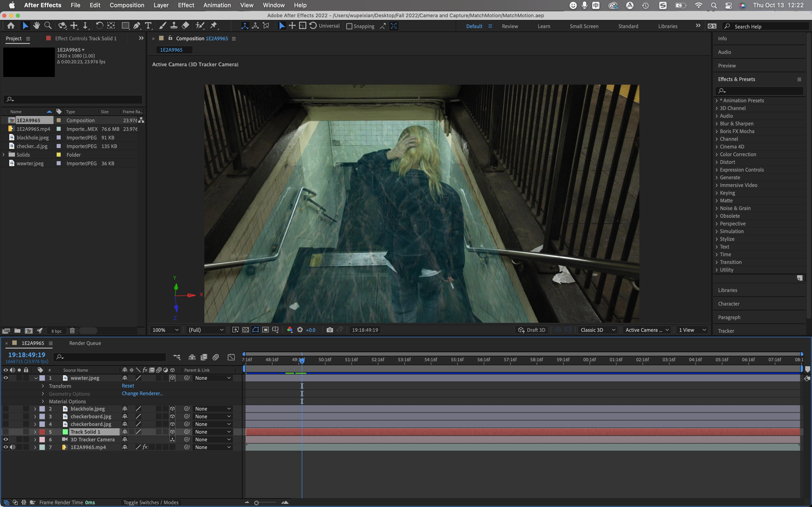Hide the wawter.jpeg layer with eye icon

point(6,378)
